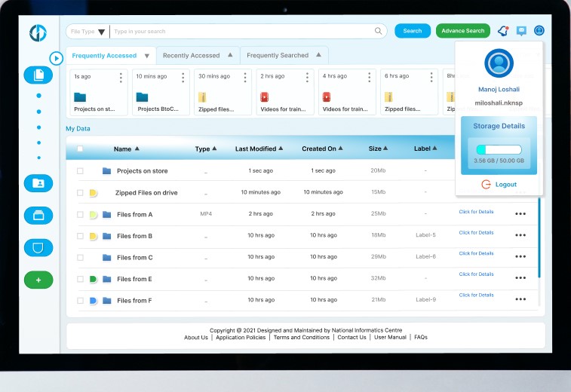Open more options for Files from A row
This screenshot has width=571, height=392.
[x=520, y=213]
